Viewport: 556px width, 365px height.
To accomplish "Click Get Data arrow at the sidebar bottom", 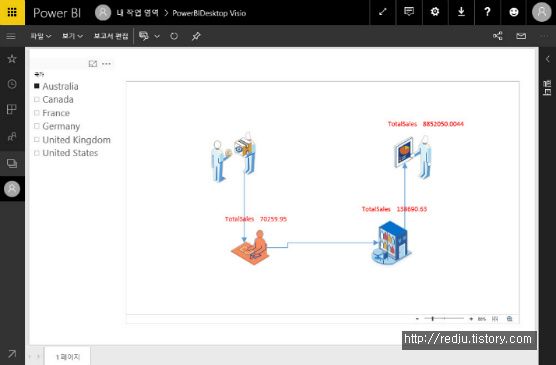I will [12, 354].
